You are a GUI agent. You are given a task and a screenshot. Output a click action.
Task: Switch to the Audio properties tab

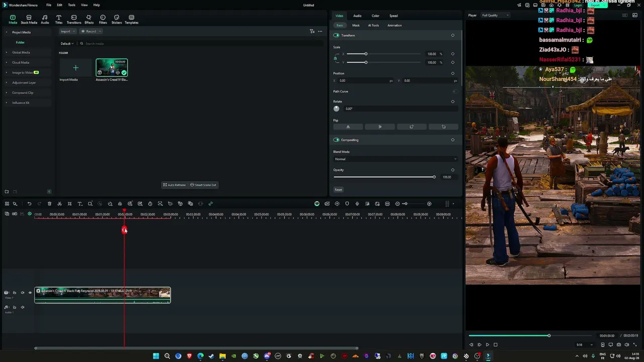[x=357, y=16]
